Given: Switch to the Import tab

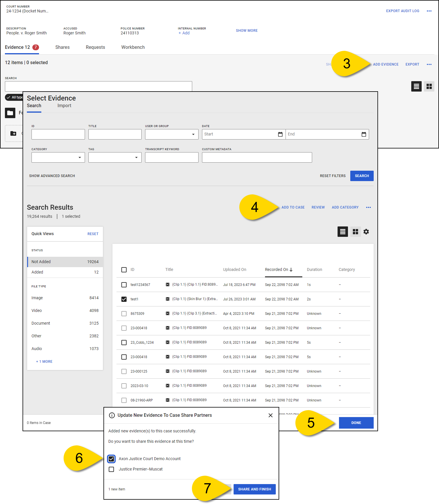Looking at the screenshot, I should (64, 106).
